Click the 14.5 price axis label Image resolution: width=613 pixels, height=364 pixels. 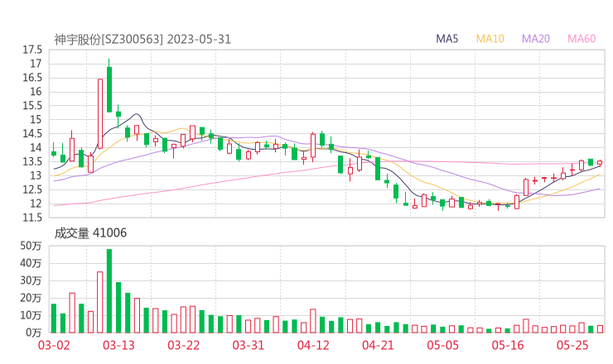[32, 133]
